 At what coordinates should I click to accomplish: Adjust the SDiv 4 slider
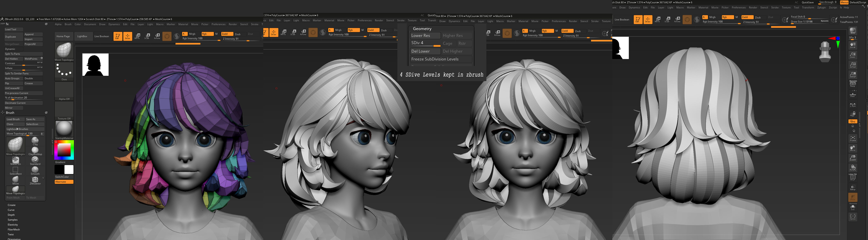[x=425, y=43]
